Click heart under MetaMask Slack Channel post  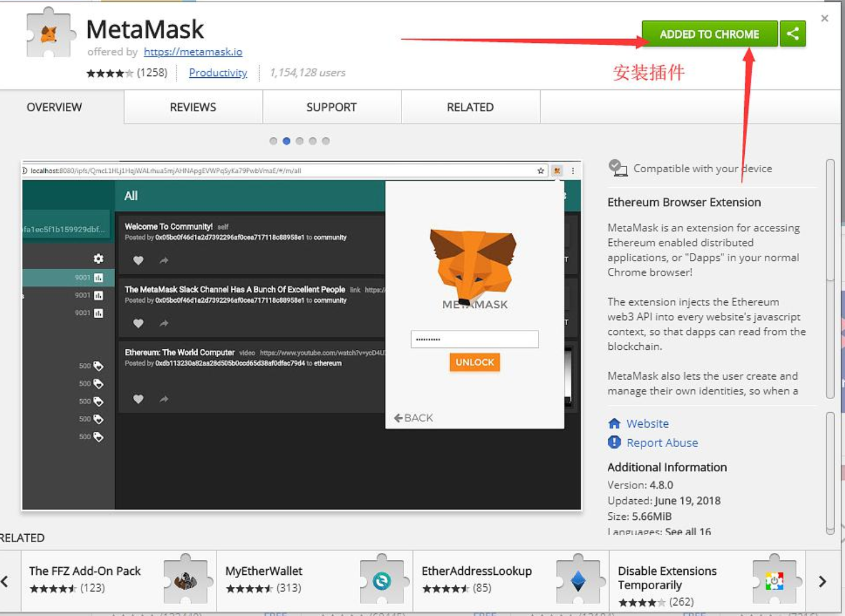[x=138, y=323]
